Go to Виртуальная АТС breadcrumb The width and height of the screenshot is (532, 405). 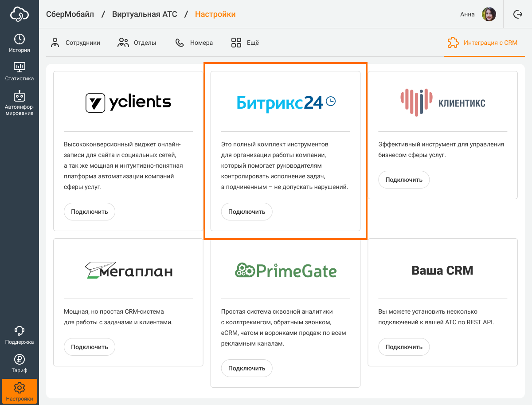[x=145, y=14]
